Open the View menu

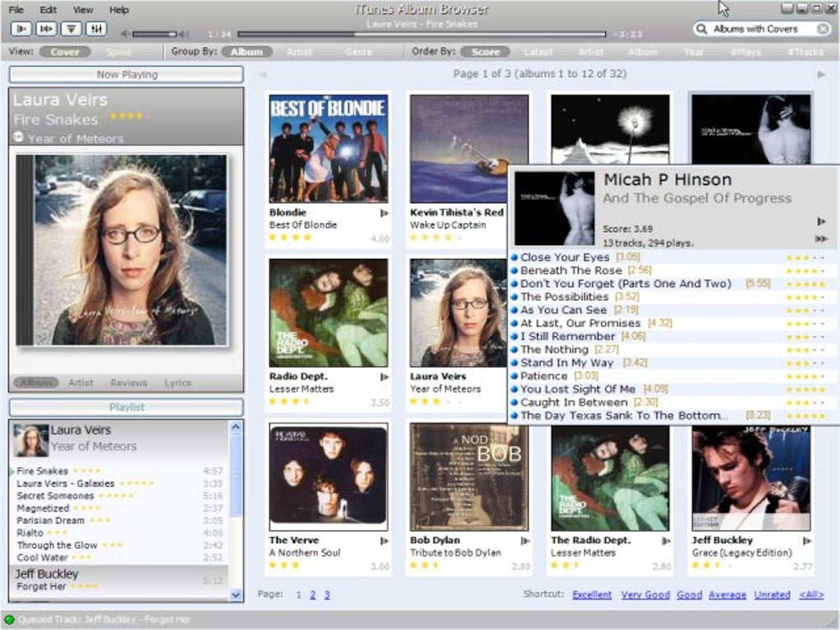82,10
